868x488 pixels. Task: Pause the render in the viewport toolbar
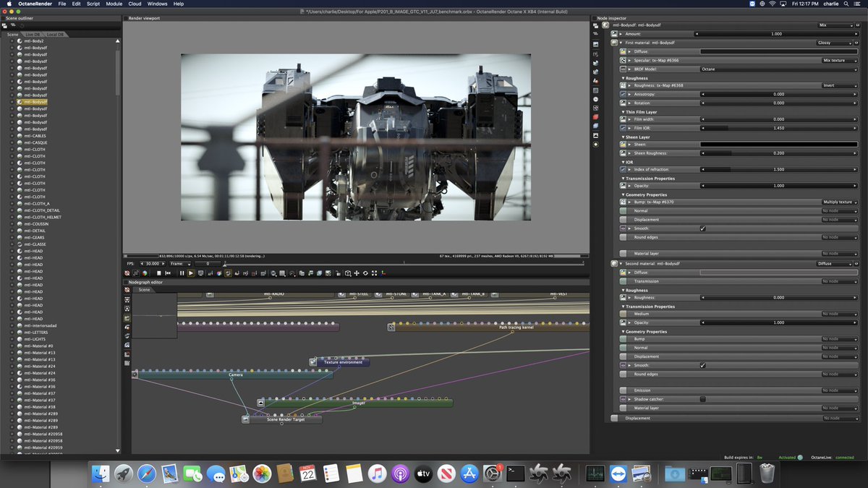click(x=182, y=273)
